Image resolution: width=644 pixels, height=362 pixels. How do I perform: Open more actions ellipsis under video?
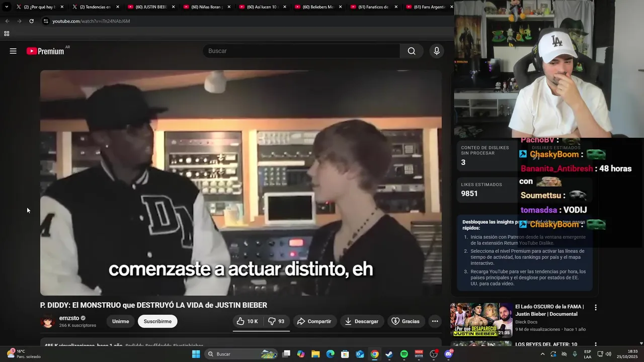(x=435, y=321)
